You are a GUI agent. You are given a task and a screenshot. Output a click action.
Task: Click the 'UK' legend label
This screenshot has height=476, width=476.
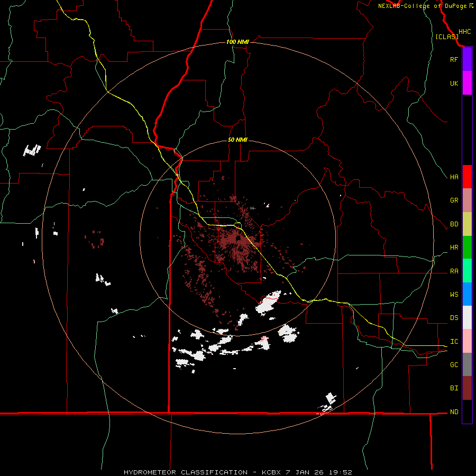click(454, 84)
